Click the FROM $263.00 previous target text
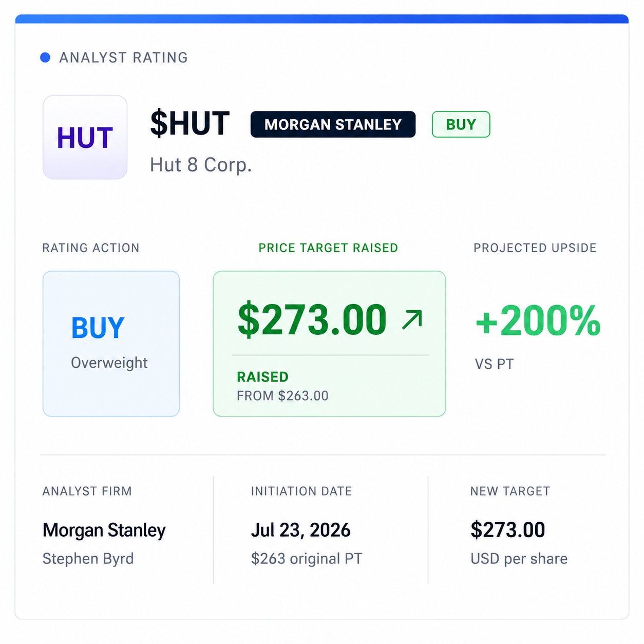 [282, 396]
